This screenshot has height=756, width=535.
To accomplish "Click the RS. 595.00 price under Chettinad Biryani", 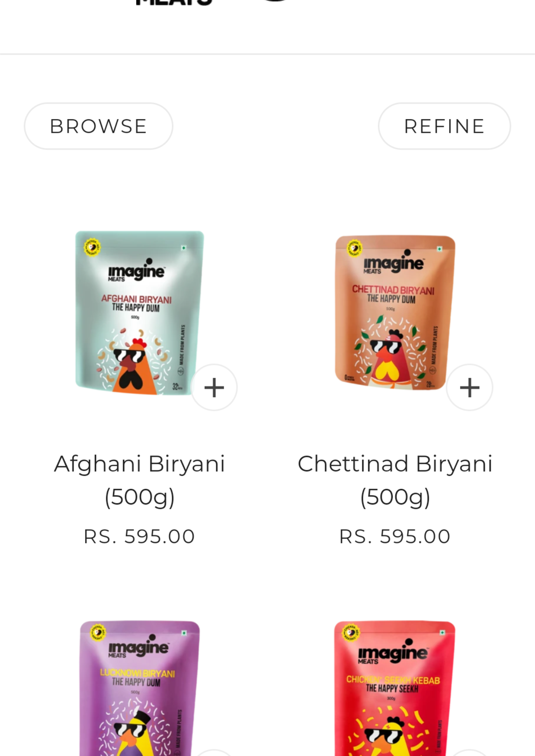I will click(395, 536).
